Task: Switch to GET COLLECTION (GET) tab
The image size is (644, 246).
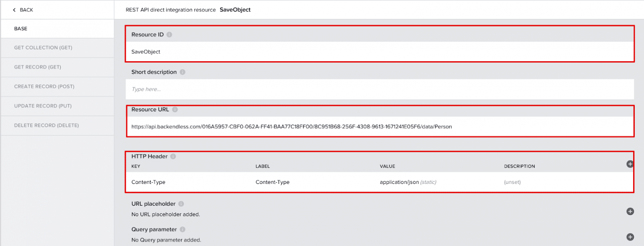Action: (43, 47)
